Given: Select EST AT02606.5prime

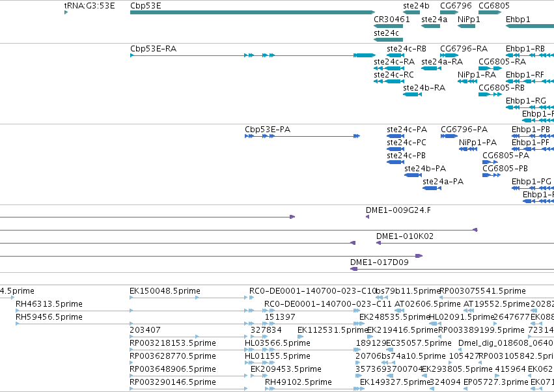Looking at the screenshot, I should pyautogui.click(x=399, y=311).
